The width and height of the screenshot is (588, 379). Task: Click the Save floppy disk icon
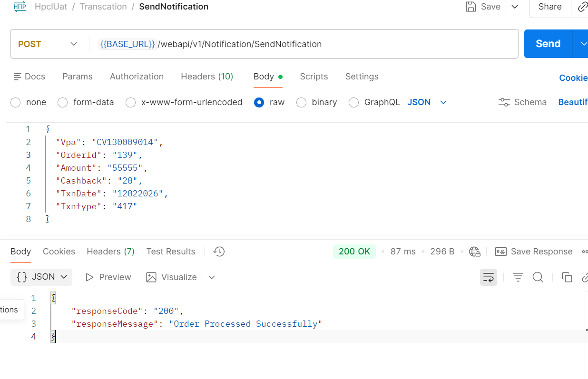coord(471,7)
